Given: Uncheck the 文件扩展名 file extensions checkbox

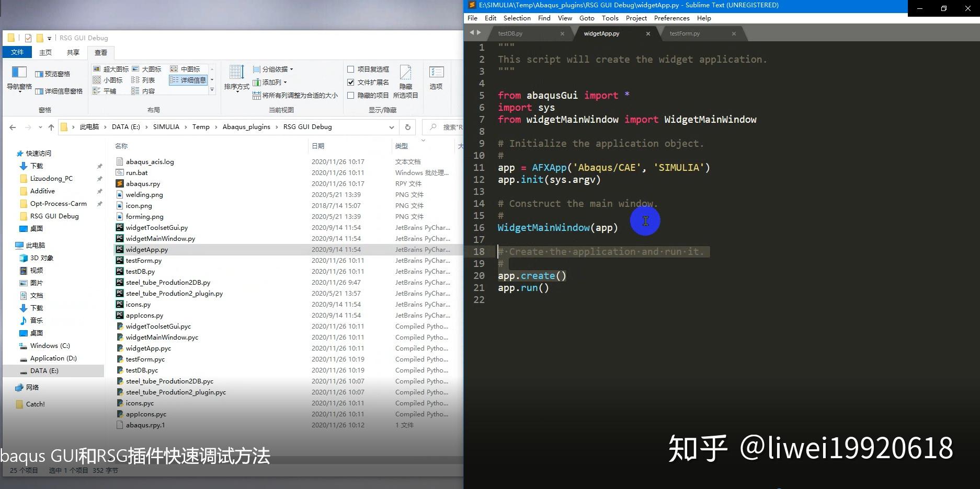Looking at the screenshot, I should [350, 81].
